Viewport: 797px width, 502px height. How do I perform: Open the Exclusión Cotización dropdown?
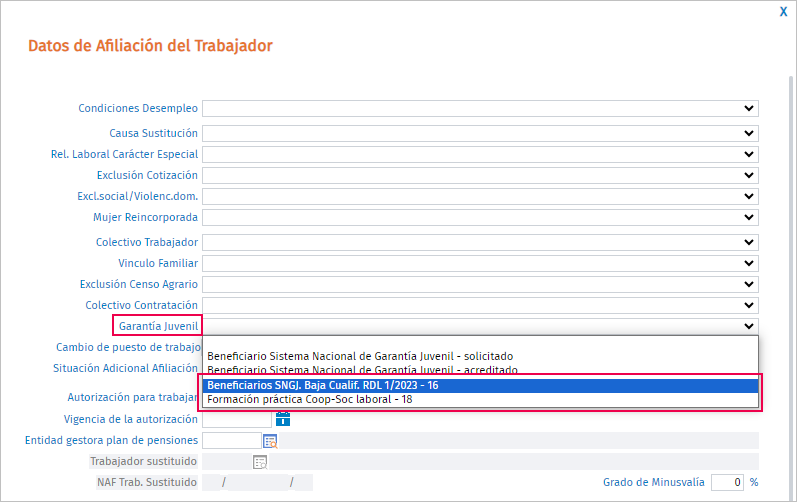pos(480,175)
